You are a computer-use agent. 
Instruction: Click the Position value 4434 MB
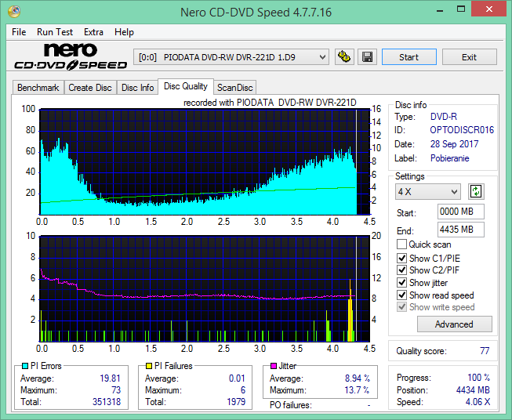(x=473, y=390)
